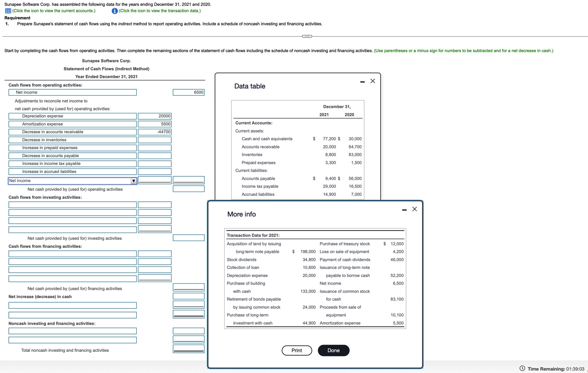Click Done in the More info dialog

(333, 351)
